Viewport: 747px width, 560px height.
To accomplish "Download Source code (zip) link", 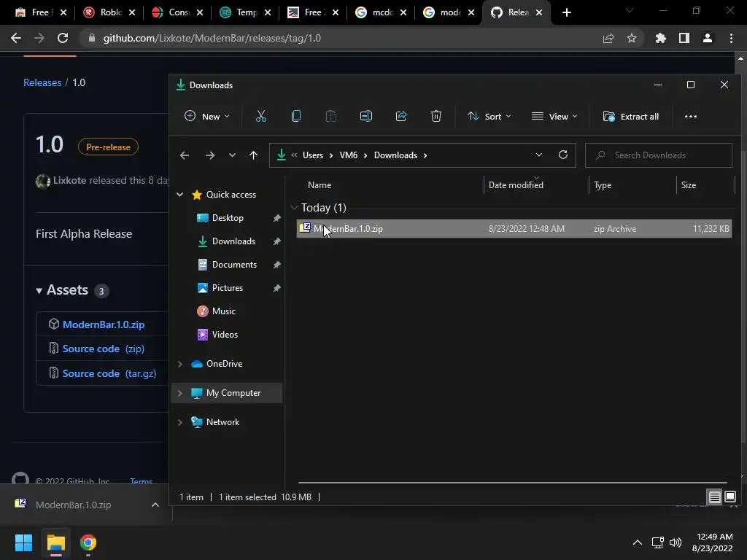I will (x=104, y=349).
